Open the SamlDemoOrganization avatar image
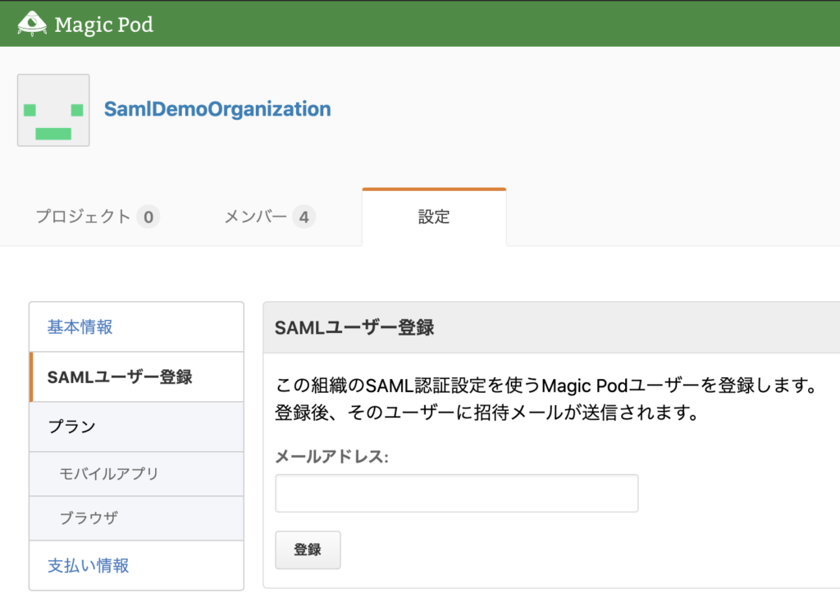 (x=53, y=111)
